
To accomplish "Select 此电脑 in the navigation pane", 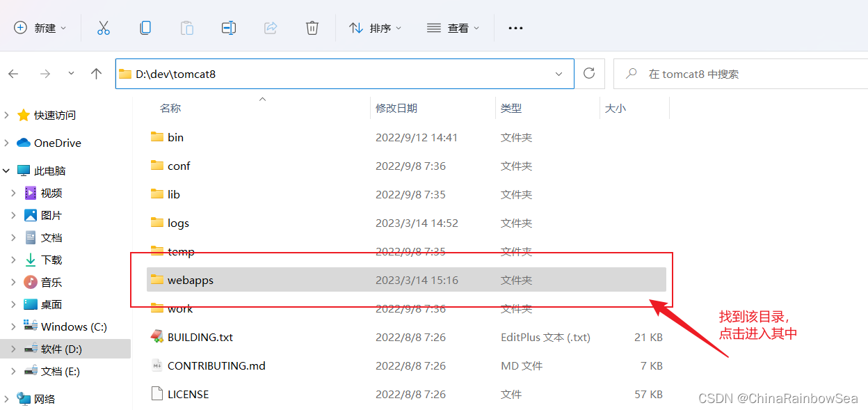I will tap(49, 171).
